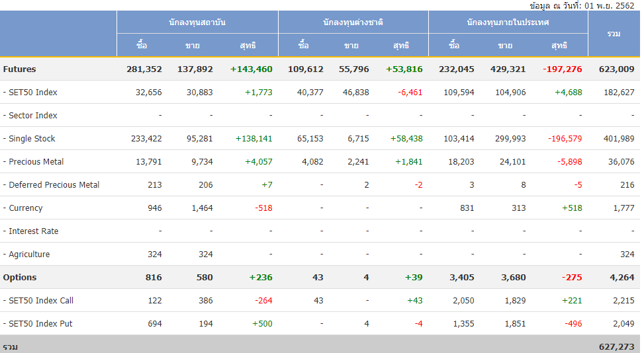644x353 pixels.
Task: Click Single Stock net value +138,141
Action: (x=253, y=139)
